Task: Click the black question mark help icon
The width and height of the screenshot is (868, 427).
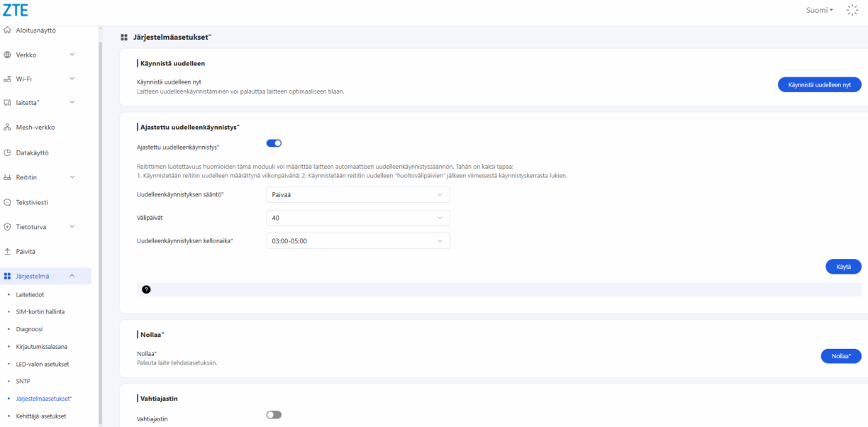Action: [146, 289]
